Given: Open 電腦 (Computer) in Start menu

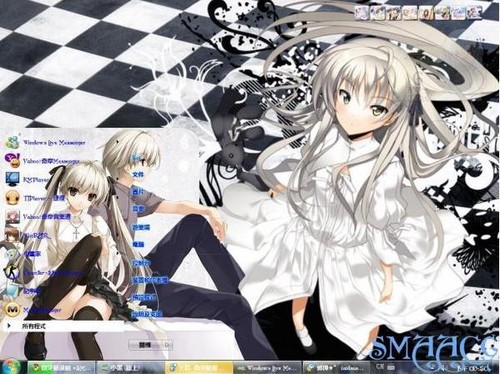Looking at the screenshot, I should pos(138,244).
